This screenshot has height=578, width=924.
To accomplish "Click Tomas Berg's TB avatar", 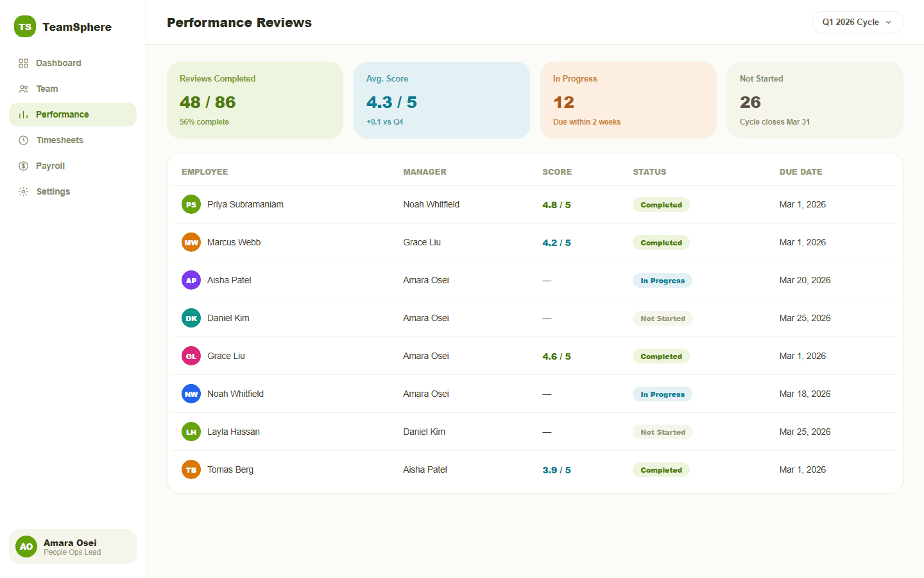I will click(191, 469).
